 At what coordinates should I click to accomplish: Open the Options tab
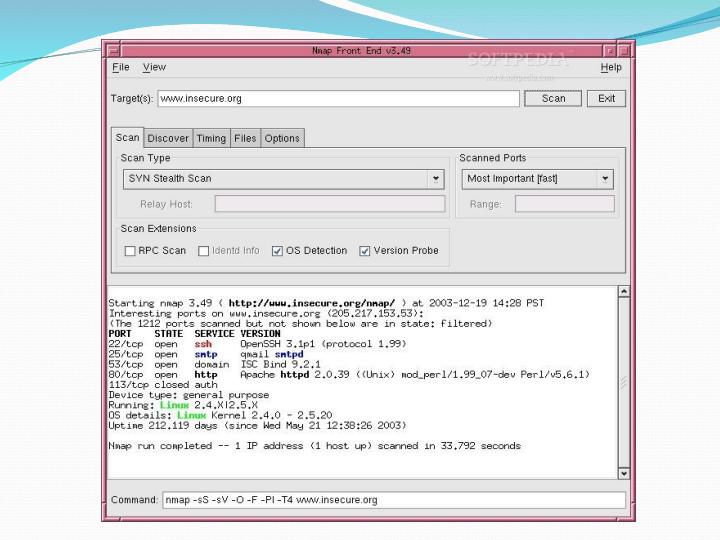tap(282, 138)
